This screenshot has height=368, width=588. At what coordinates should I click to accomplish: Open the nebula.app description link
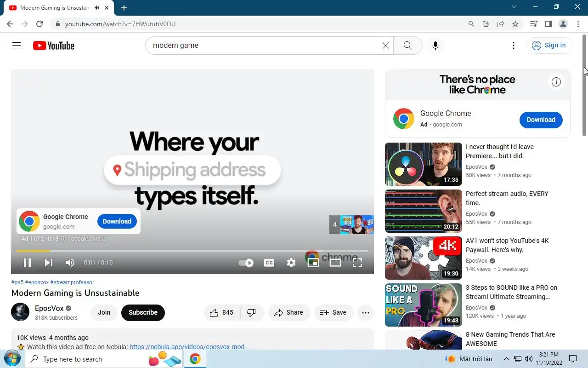click(x=189, y=347)
